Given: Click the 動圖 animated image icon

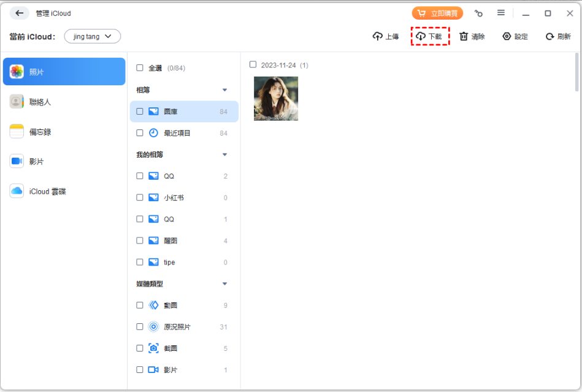Looking at the screenshot, I should (154, 305).
